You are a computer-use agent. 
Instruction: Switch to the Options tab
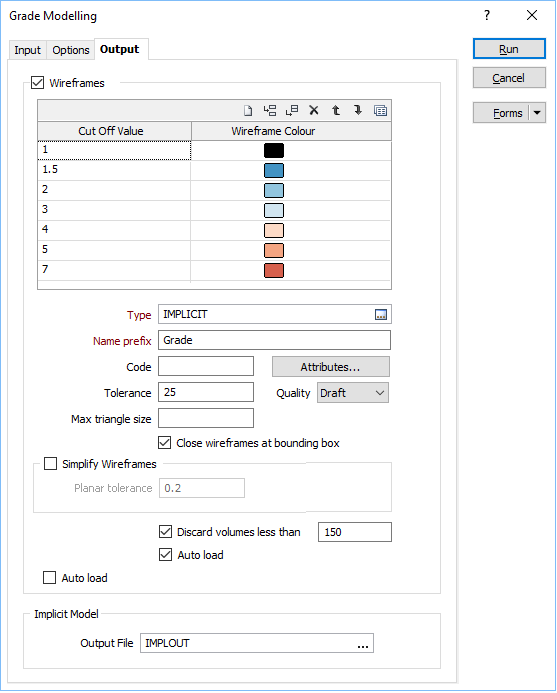[71, 50]
